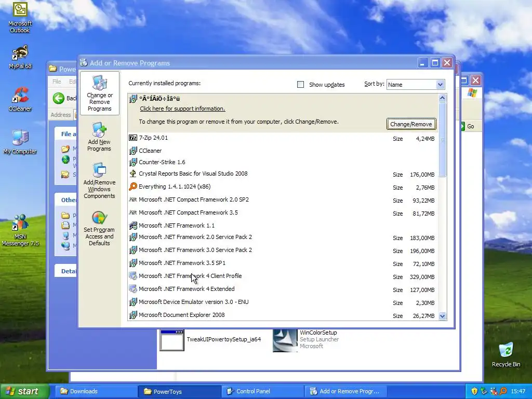532x399 pixels.
Task: Open Click here for support information link
Action: coord(182,109)
